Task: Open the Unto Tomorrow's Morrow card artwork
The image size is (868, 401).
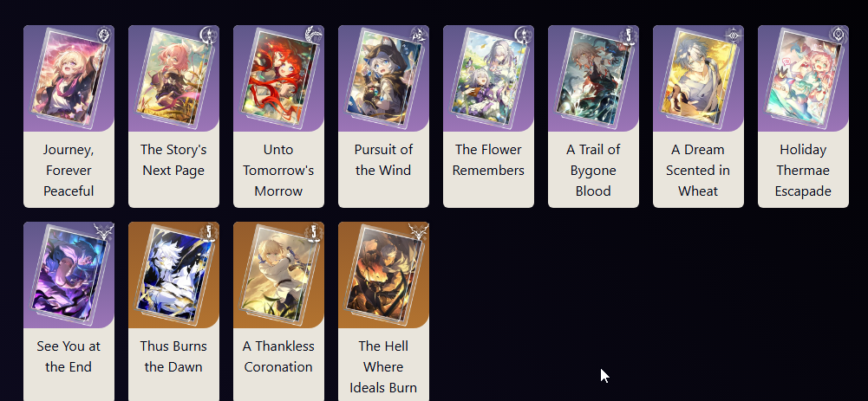Action: point(278,79)
